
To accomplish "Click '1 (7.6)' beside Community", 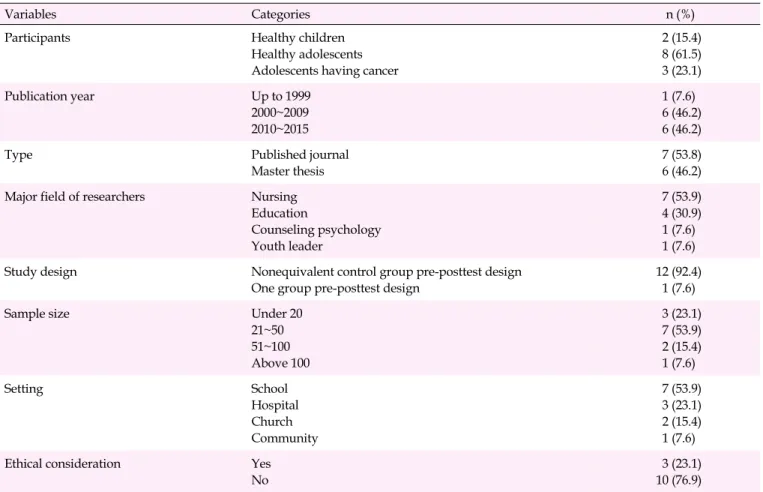I will 678,438.
